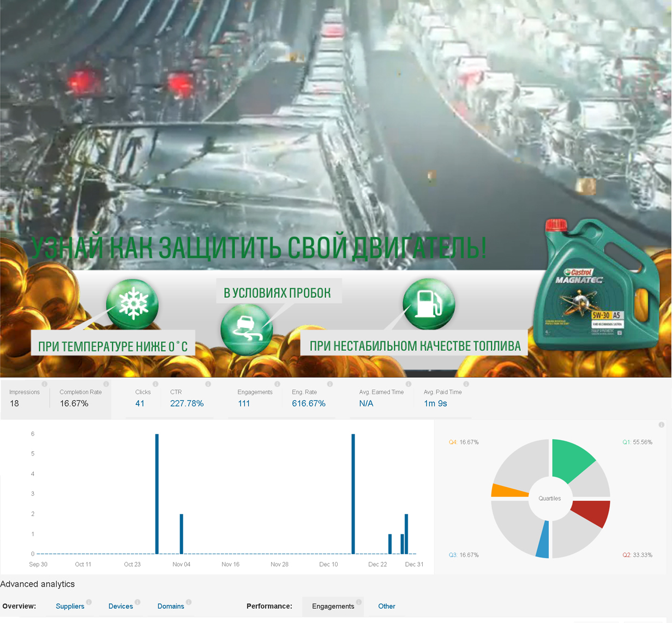Click the 'Q2: 33.33%' legend label

(637, 555)
